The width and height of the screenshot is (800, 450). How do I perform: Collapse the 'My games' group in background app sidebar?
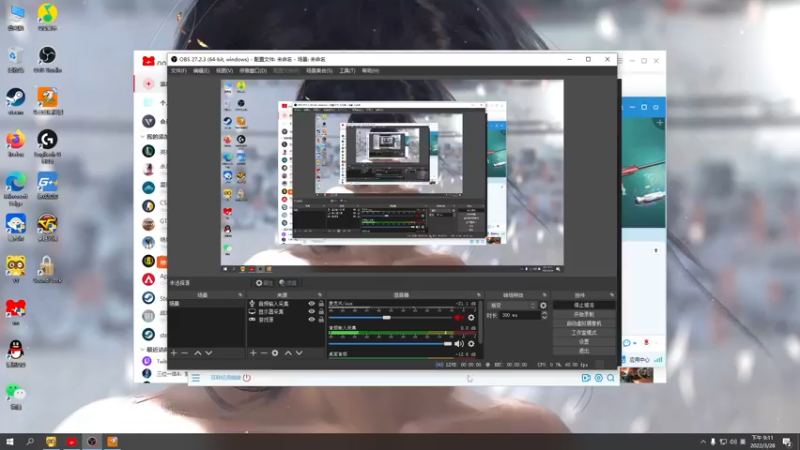pos(142,137)
